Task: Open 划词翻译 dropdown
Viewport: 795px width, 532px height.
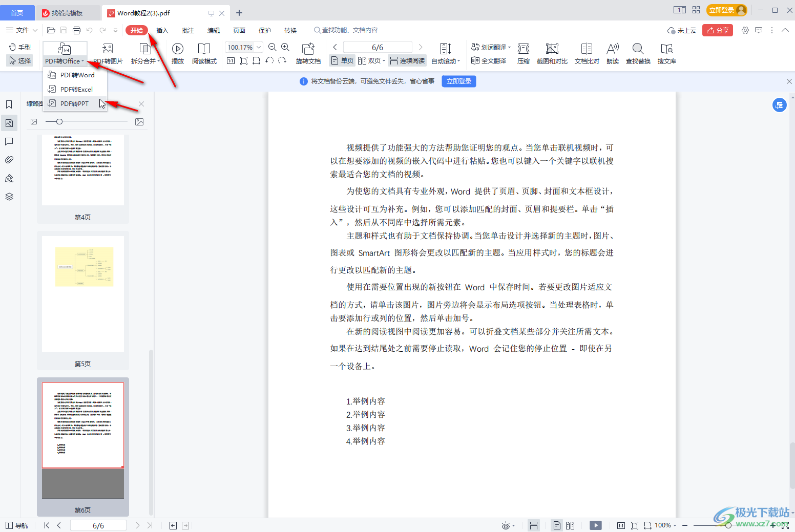Action: tap(491, 47)
